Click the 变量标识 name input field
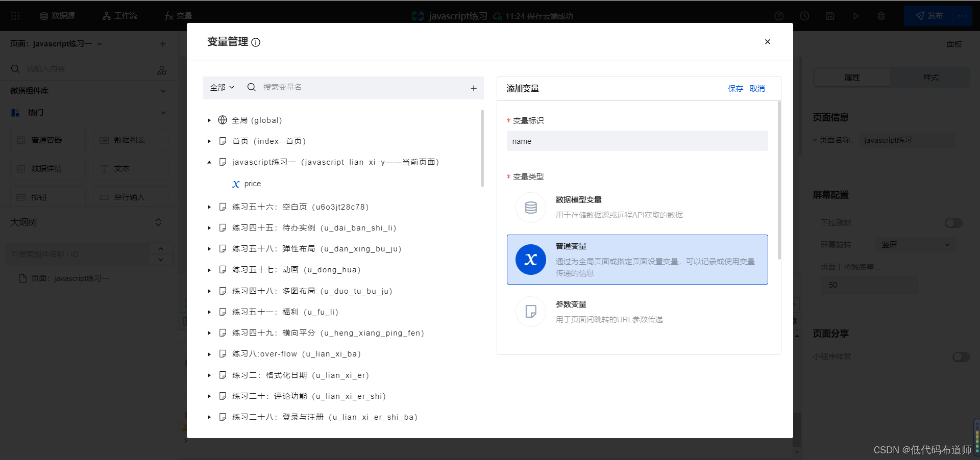Screen dimensions: 980x460 tap(637, 141)
